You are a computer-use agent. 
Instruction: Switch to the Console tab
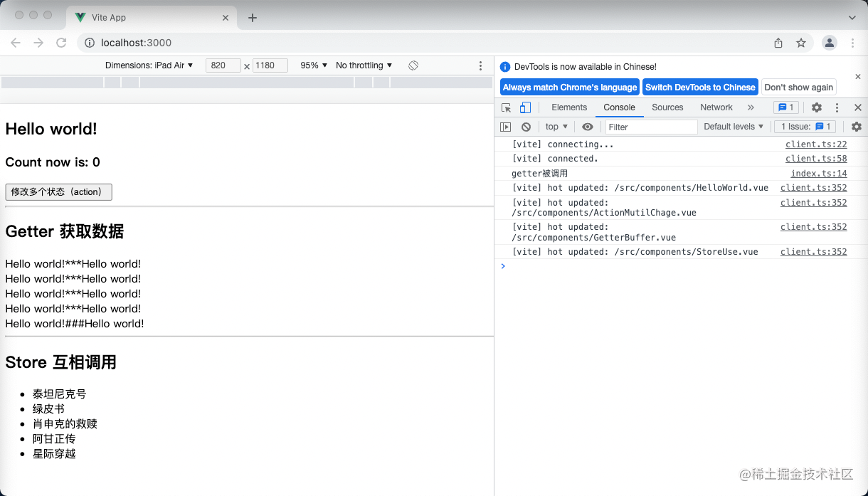point(619,107)
